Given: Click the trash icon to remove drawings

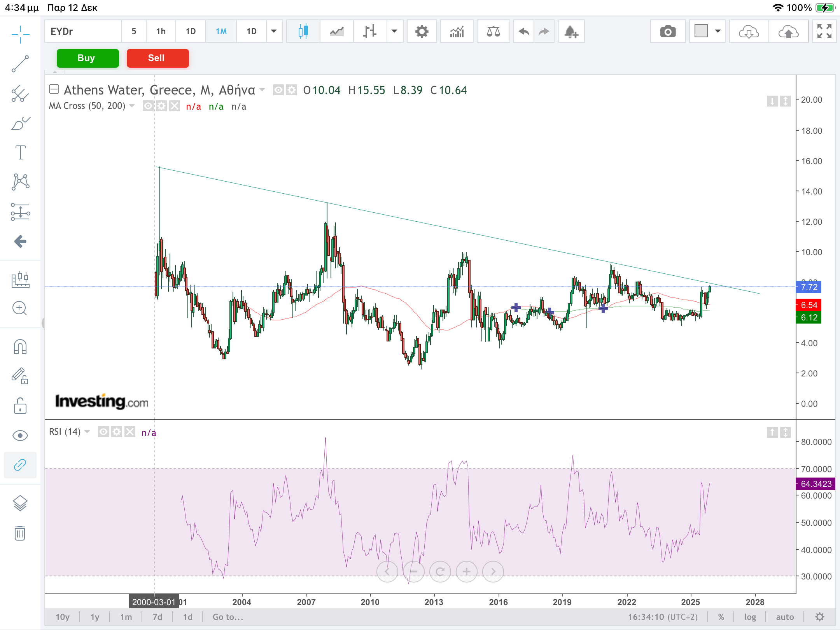Looking at the screenshot, I should click(20, 533).
